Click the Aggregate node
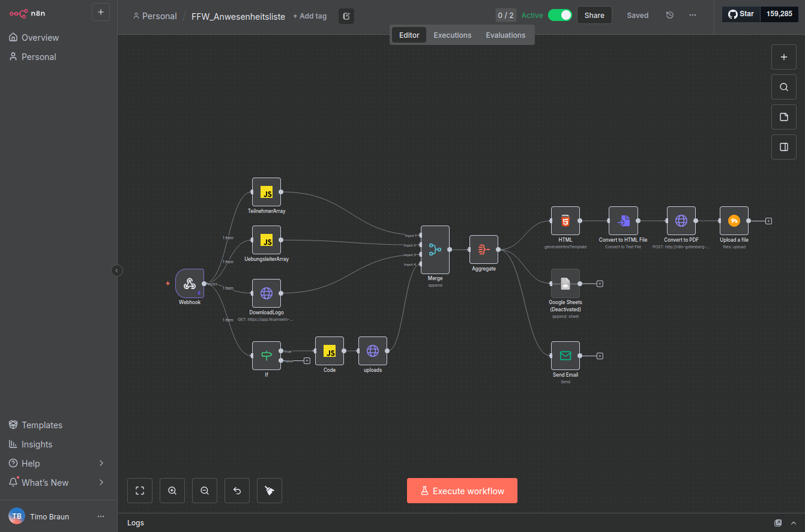 (x=484, y=250)
